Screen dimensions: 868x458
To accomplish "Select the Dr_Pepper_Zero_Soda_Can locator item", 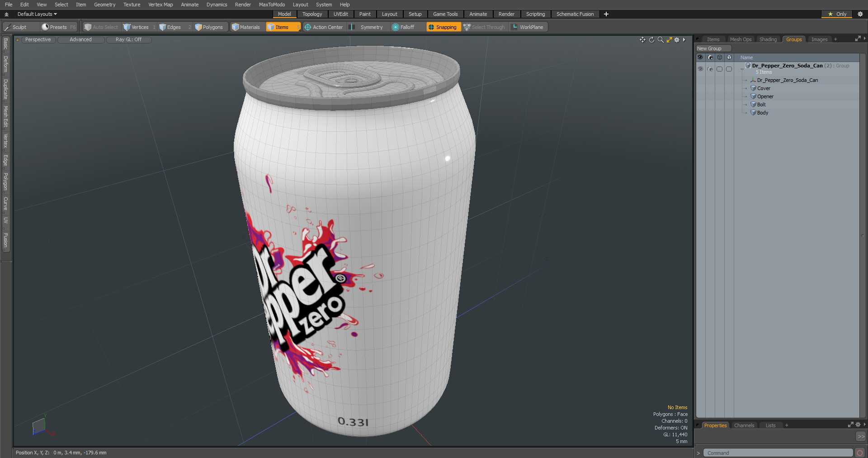I will (x=787, y=80).
